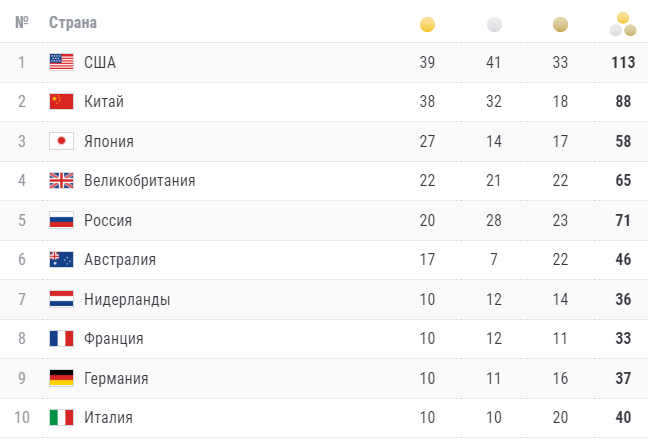This screenshot has width=648, height=439.
Task: Click the Italy flag icon
Action: (x=62, y=417)
